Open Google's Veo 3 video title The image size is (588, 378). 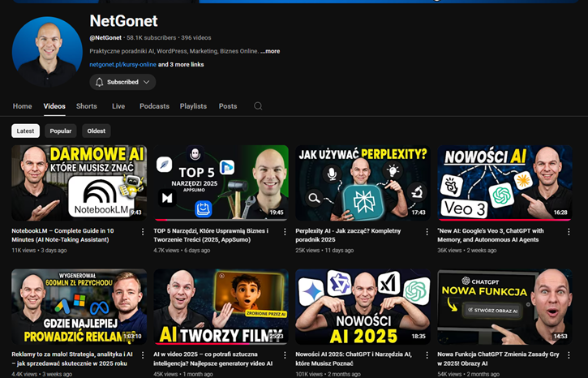click(491, 235)
